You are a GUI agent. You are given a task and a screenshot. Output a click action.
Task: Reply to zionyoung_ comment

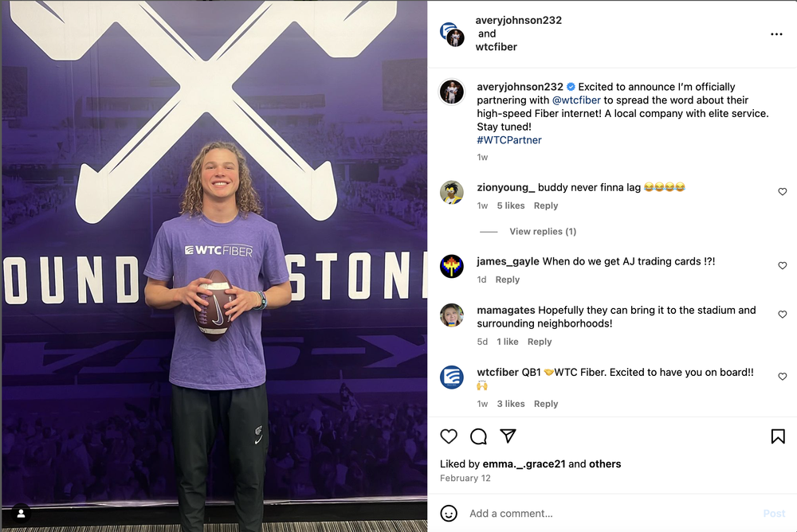[x=546, y=205]
